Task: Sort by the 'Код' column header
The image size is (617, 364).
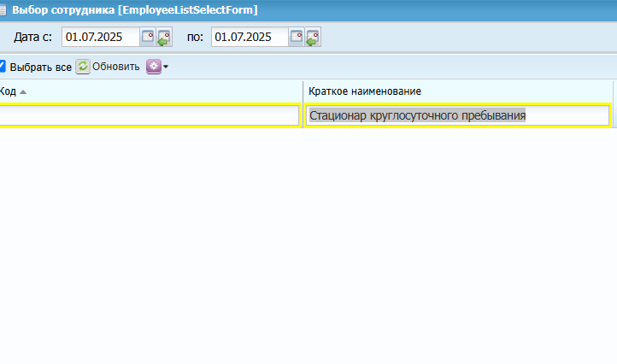Action: click(151, 91)
